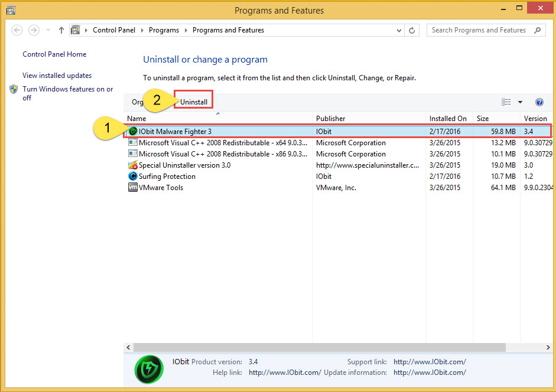Open the Support link http://www.IObit.com/
Viewport: 556px width, 392px height.
coord(430,362)
